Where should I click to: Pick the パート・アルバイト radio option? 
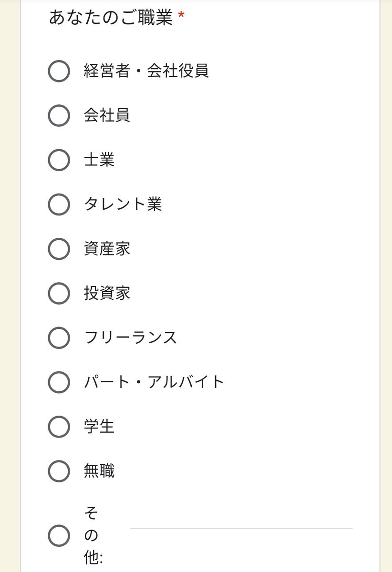pyautogui.click(x=59, y=382)
